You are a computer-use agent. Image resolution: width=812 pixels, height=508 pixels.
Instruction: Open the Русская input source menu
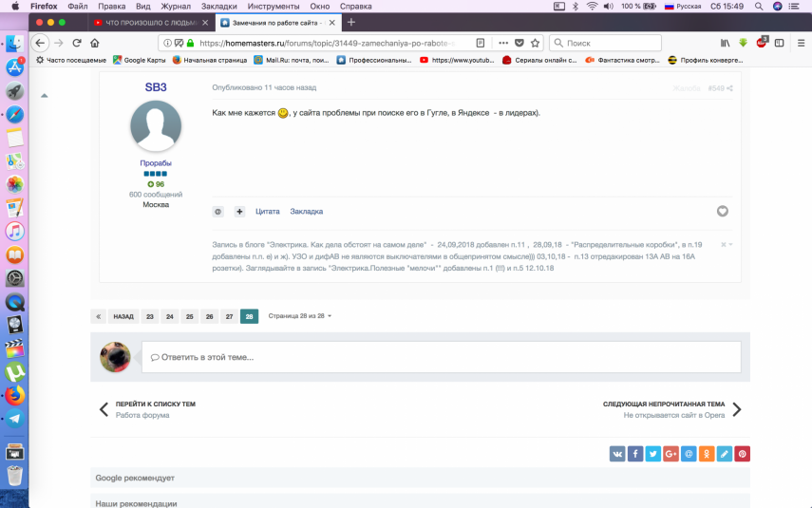coord(683,7)
